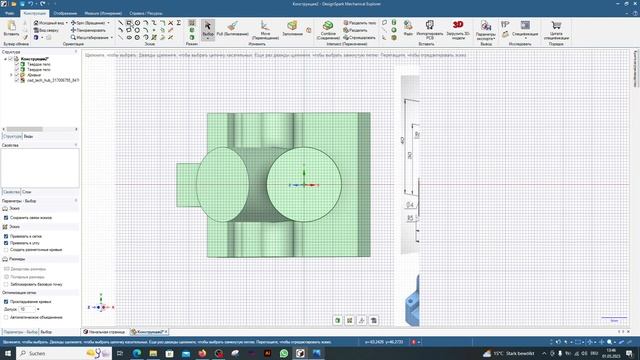The width and height of the screenshot is (640, 360).
Task: Enable Заблокировать базовую точку checkbox
Action: pos(6,284)
